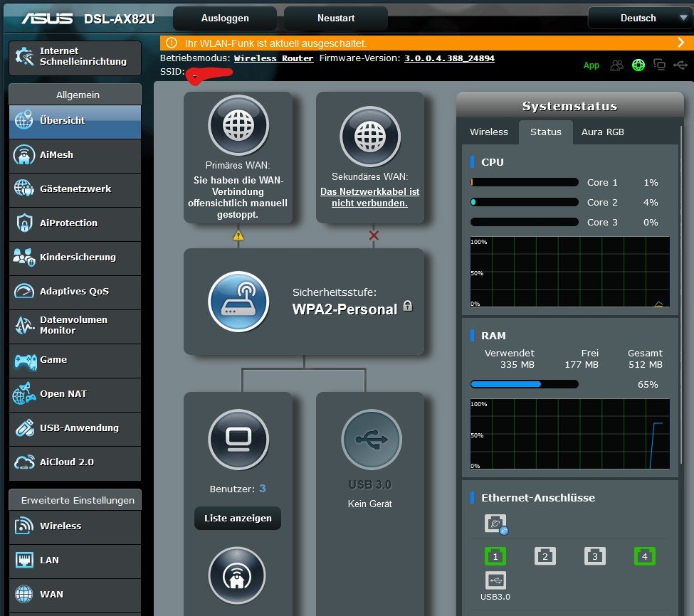Click the Primäres WAN status message
Image resolution: width=694 pixels, height=616 pixels.
click(x=238, y=197)
